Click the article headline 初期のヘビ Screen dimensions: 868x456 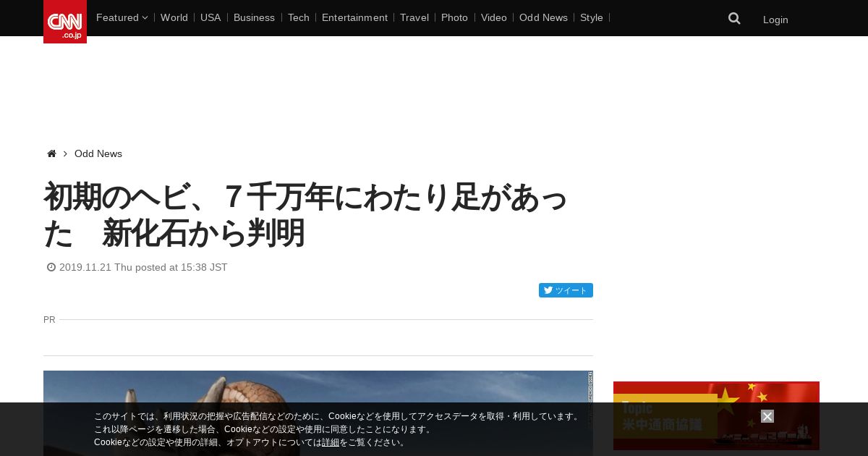[x=305, y=215]
